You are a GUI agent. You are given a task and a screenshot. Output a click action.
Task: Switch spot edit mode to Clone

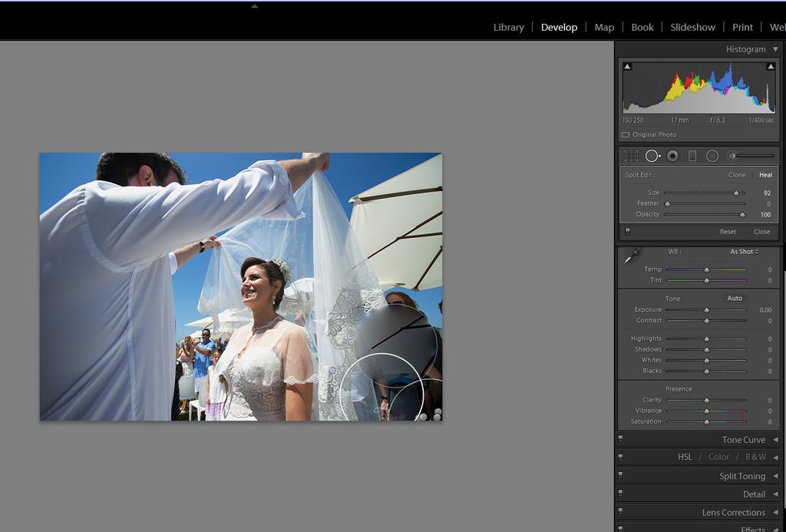[737, 175]
